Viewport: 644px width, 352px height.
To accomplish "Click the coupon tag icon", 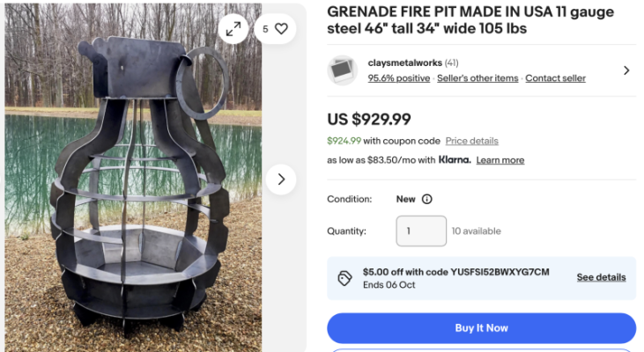I will [344, 278].
